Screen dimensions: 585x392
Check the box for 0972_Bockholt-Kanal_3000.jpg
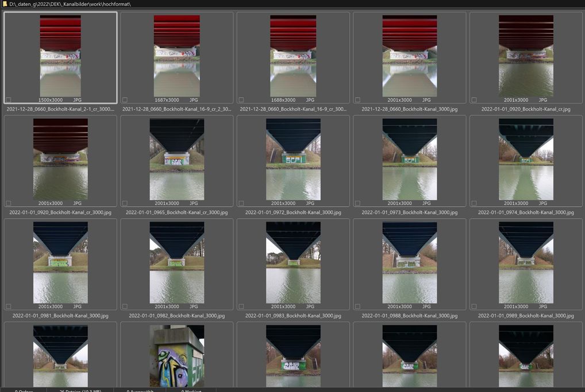(241, 203)
